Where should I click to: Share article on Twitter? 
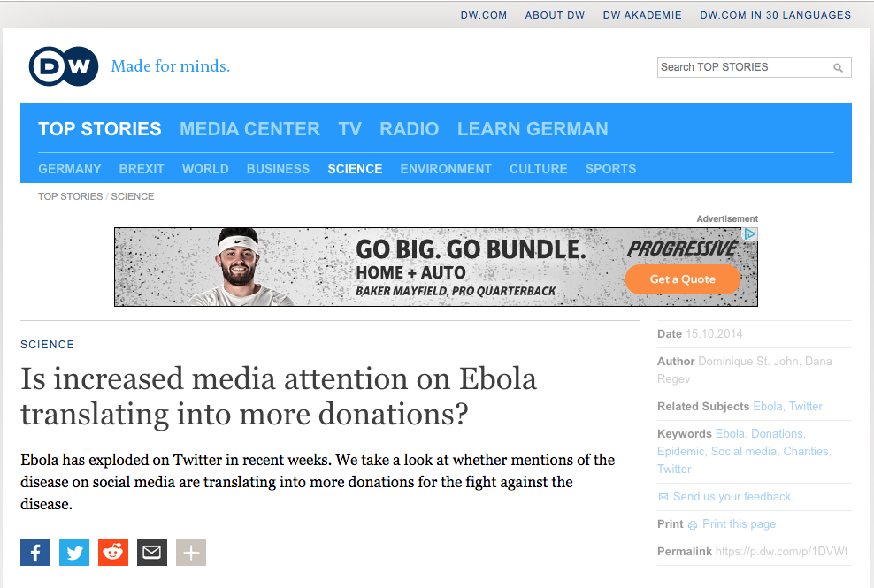(74, 553)
